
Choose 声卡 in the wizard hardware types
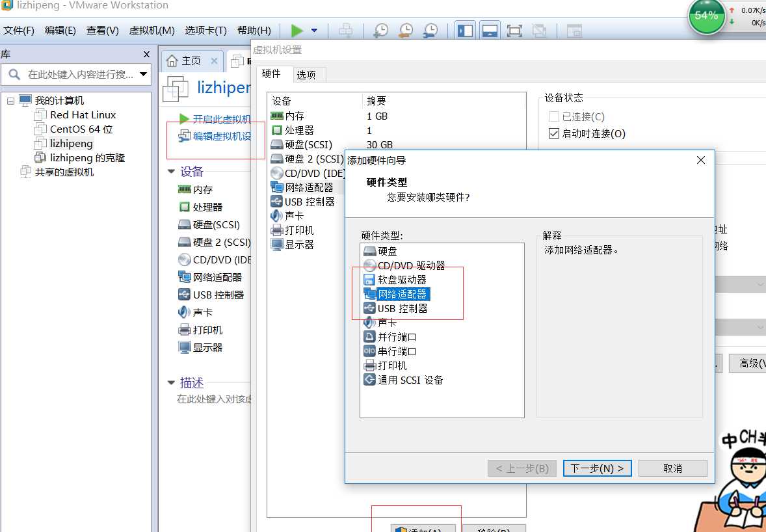(x=380, y=323)
